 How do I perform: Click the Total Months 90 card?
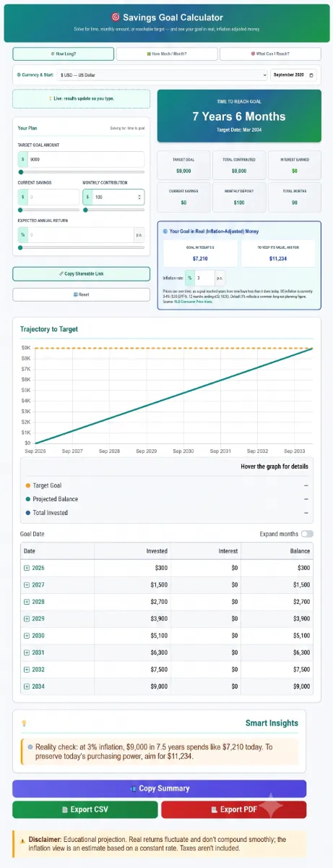[x=294, y=197]
